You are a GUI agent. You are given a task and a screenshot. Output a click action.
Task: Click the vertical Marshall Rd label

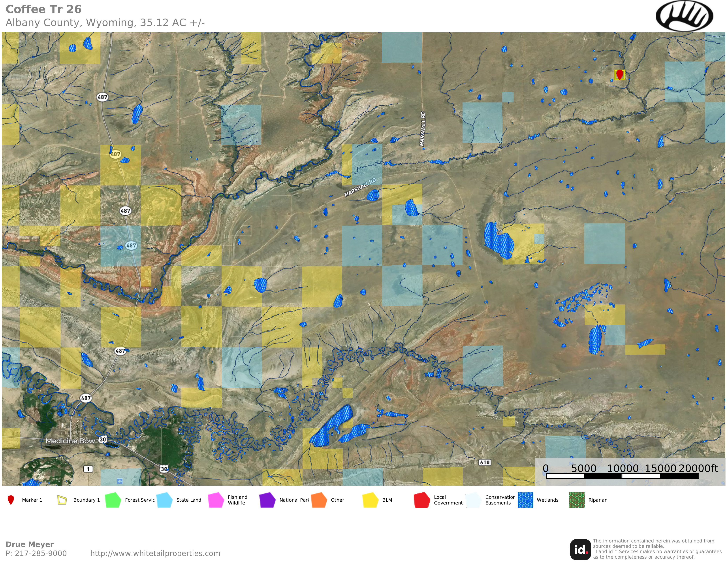(x=422, y=129)
